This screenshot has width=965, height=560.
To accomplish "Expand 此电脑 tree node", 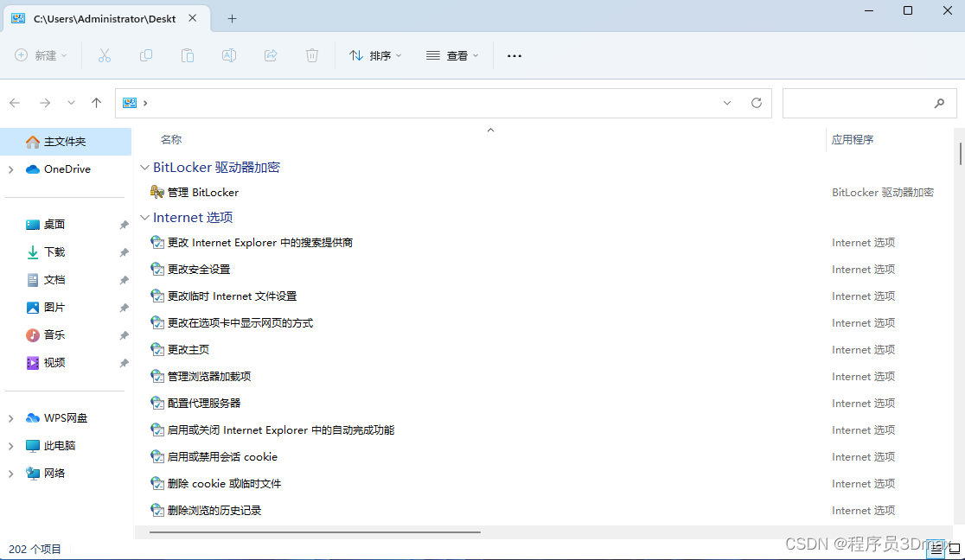I will tap(11, 446).
